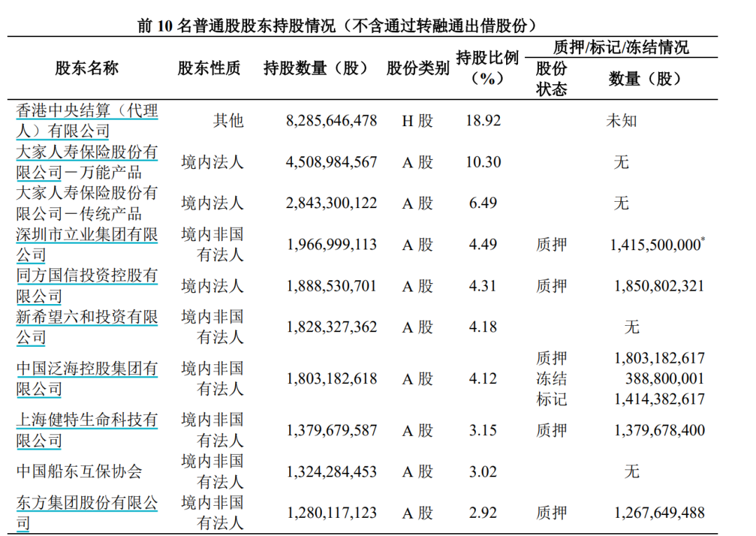The image size is (756, 536).
Task: Select pledged quantity 1,850,802,321
Action: point(659,286)
